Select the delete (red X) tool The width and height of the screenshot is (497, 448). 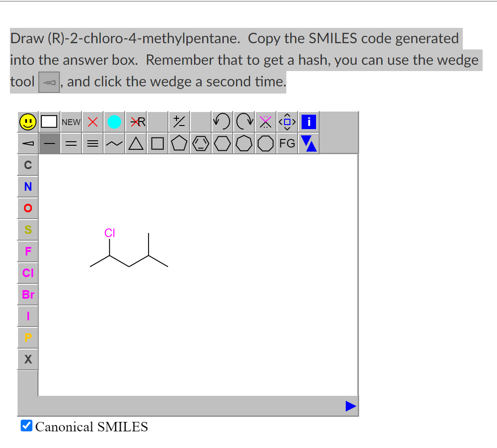tap(92, 121)
